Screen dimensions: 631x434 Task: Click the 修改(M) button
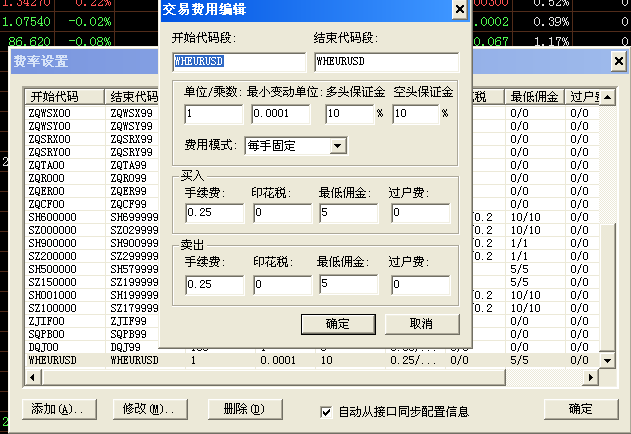point(148,410)
